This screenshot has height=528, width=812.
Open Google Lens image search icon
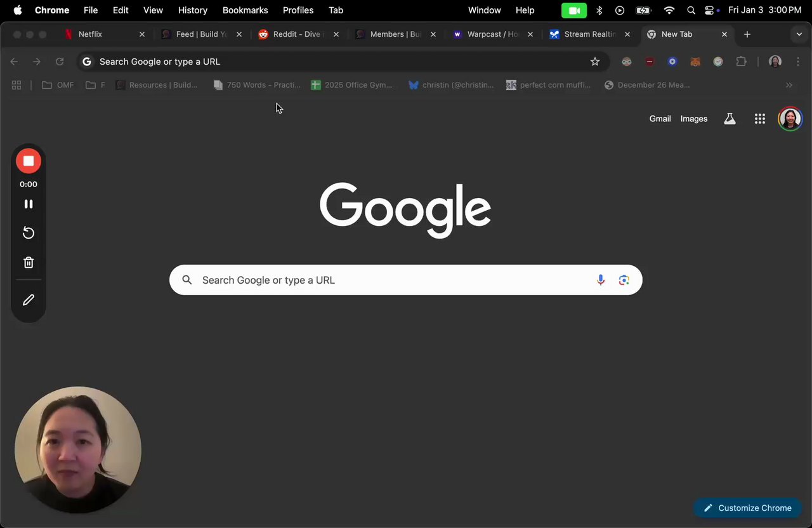tap(624, 280)
